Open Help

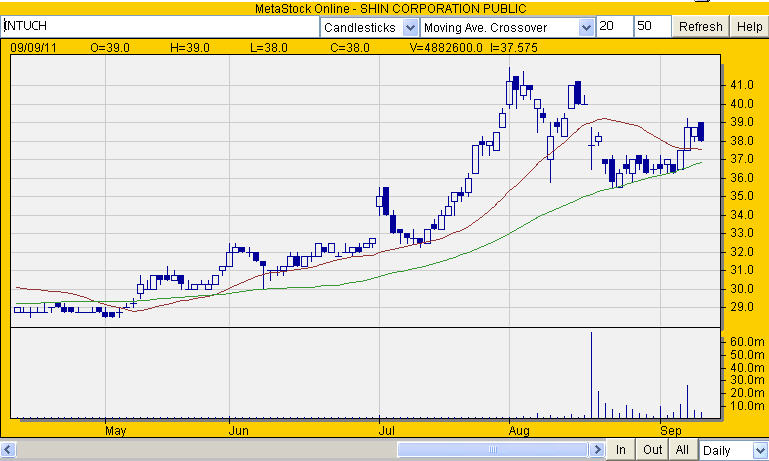749,26
